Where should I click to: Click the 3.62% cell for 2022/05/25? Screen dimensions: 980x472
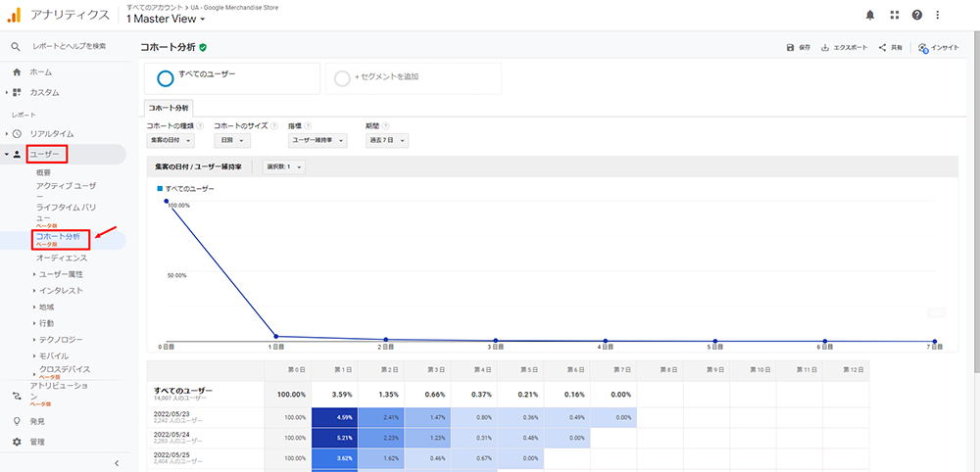(334, 459)
